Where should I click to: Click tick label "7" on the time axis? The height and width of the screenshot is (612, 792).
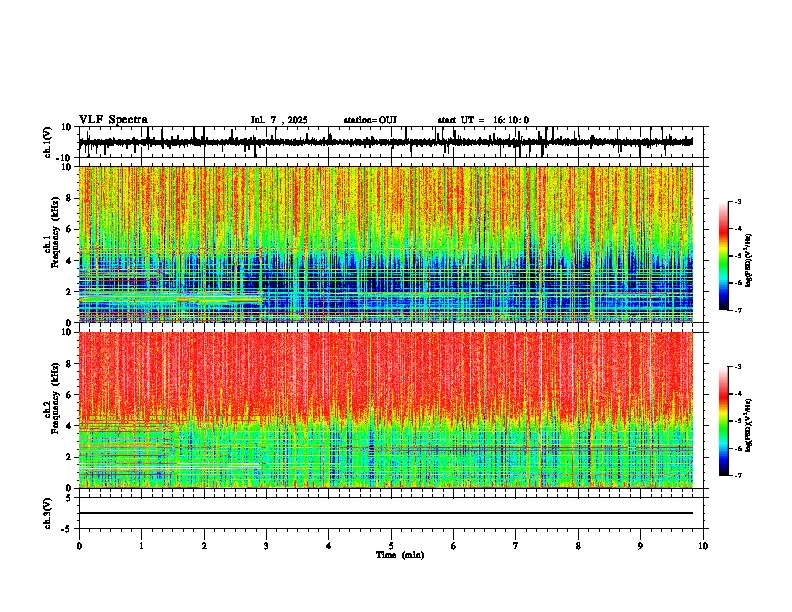[516, 546]
